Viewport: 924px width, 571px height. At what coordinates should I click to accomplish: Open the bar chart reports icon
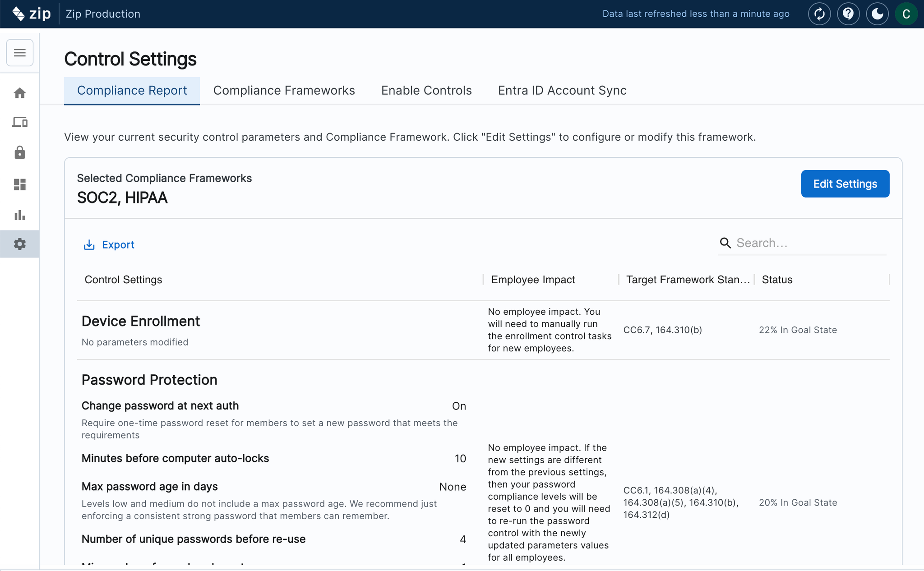20,215
